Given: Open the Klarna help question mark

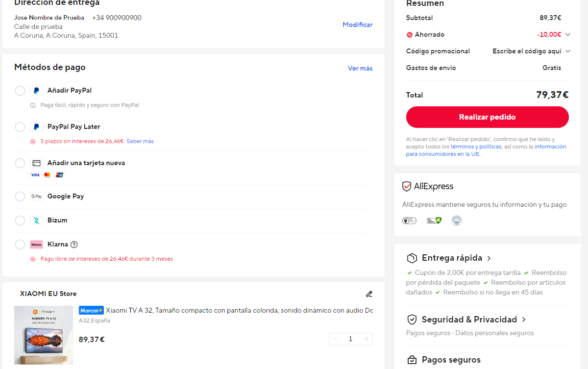Looking at the screenshot, I should tap(74, 245).
